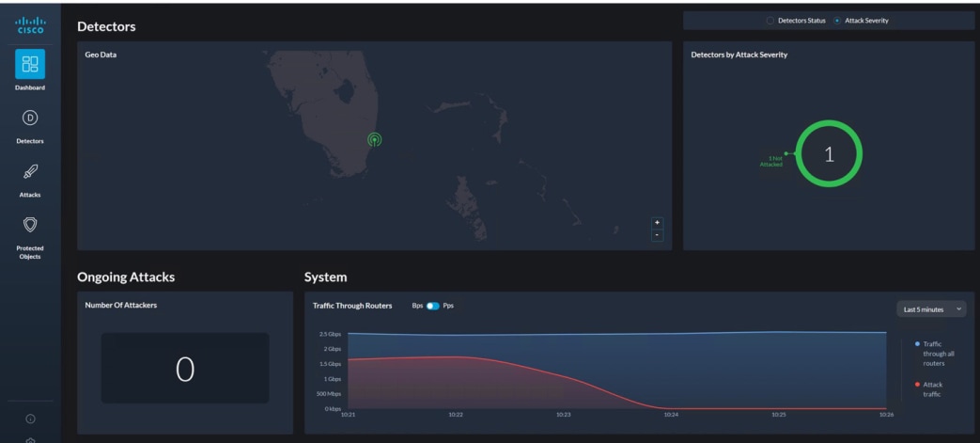Open the Protected Objects shield icon
Viewport: 980px width, 443px height.
click(x=30, y=224)
